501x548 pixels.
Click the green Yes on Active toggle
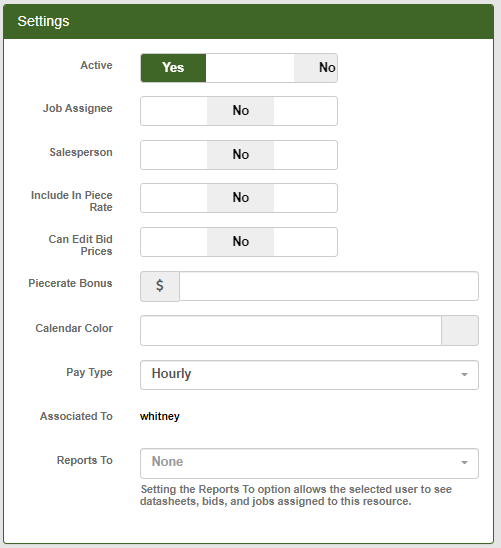[x=173, y=68]
